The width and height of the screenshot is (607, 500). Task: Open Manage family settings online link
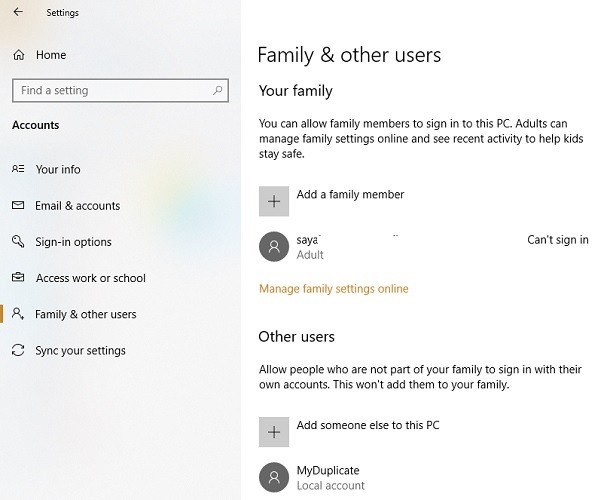coord(333,289)
